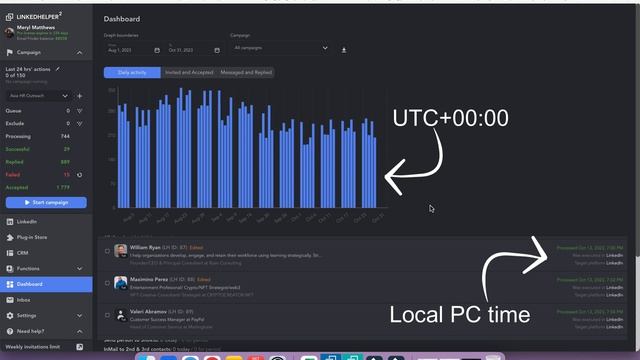Click the Need help question icon
Viewport: 640px width, 360px height.
point(10,331)
